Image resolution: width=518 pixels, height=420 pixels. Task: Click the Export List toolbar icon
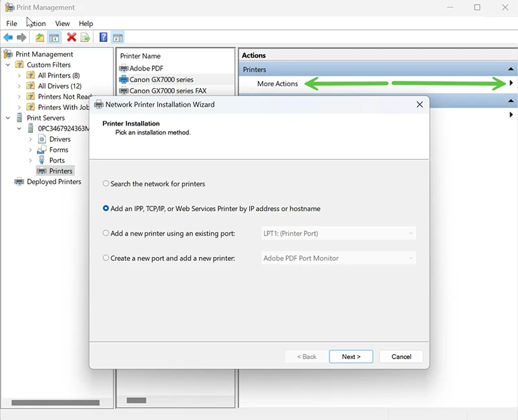pos(85,37)
